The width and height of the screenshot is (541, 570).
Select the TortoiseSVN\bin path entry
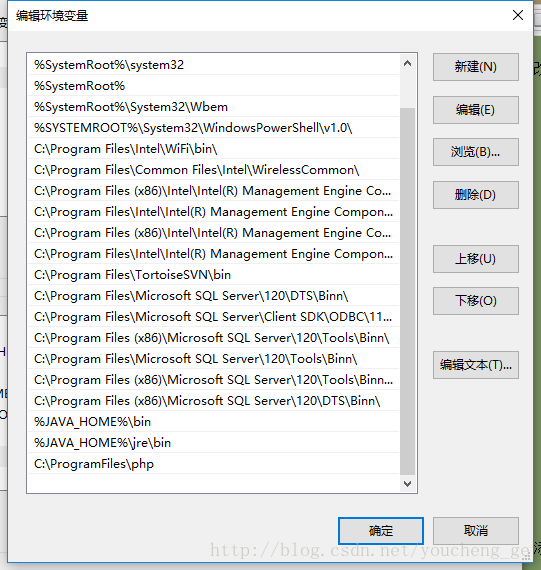(213, 275)
